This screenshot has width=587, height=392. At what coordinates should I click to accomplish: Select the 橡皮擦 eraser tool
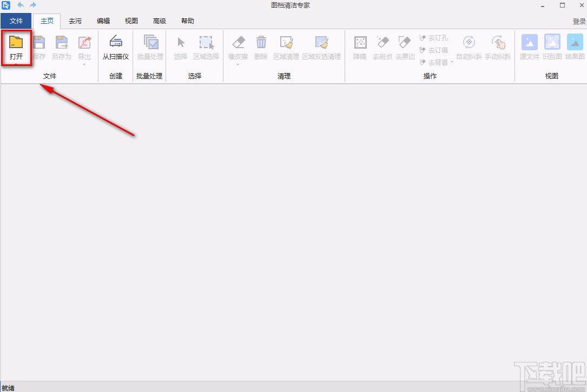click(x=238, y=43)
